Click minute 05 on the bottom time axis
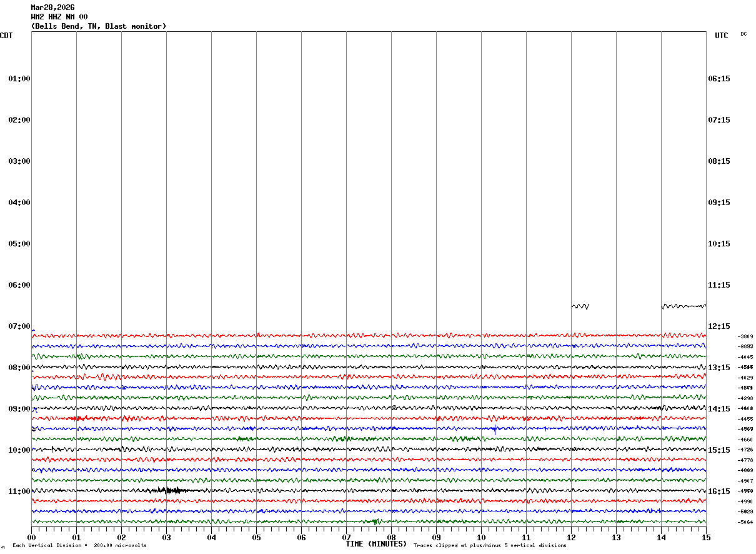The image size is (756, 554). tap(256, 537)
